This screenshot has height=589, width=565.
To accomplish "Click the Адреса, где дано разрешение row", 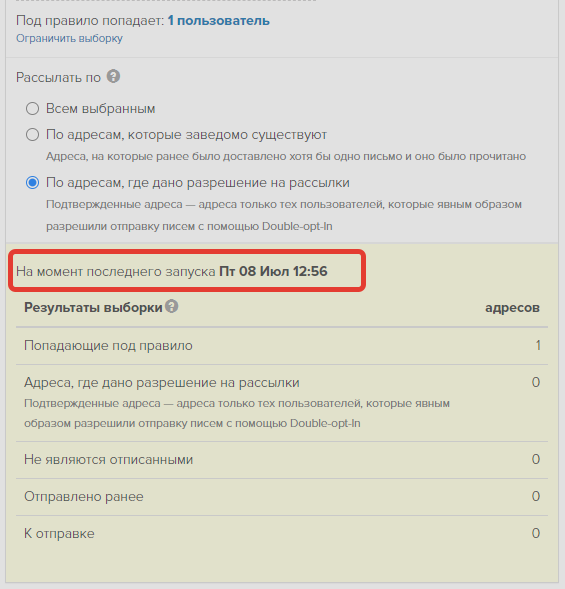I will pos(282,403).
